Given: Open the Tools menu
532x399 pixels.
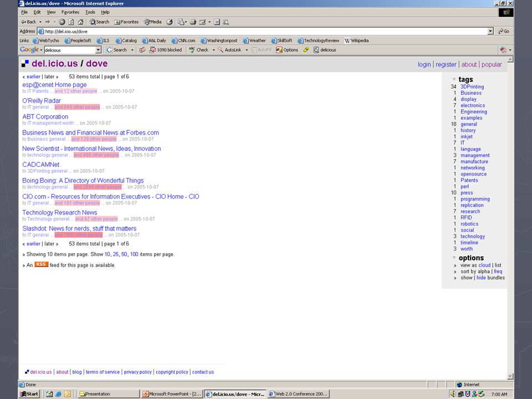Looking at the screenshot, I should click(90, 12).
